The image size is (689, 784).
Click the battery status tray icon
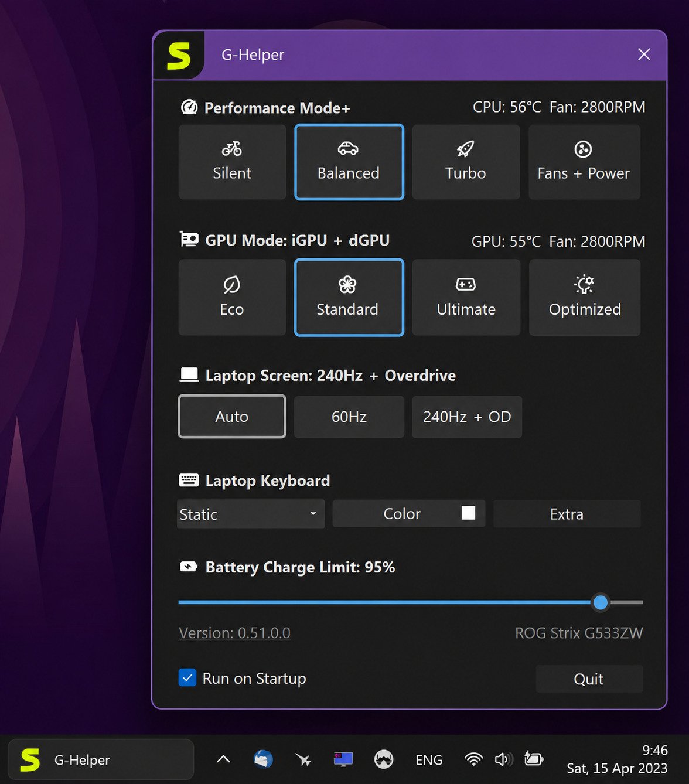pos(534,759)
